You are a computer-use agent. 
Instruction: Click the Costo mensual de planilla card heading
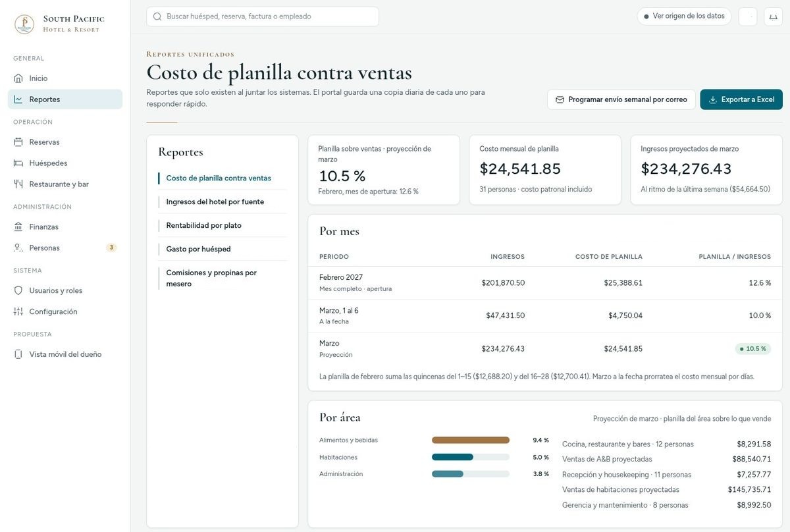tap(519, 149)
